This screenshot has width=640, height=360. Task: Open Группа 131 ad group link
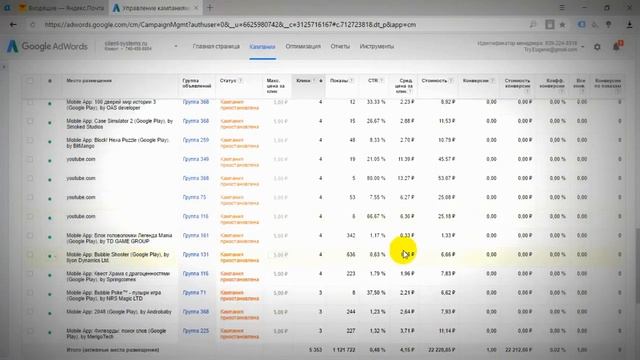pyautogui.click(x=196, y=254)
